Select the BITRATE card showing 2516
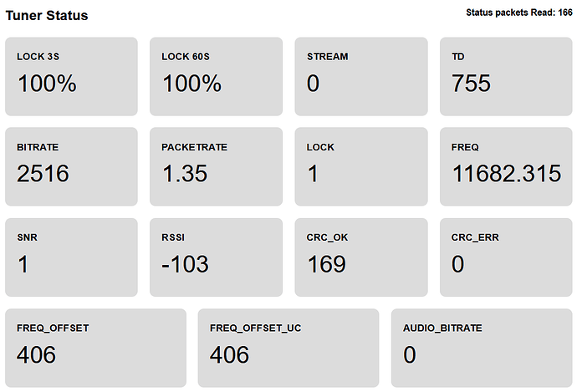Screen dimensions: 577x392 pyautogui.click(x=71, y=166)
